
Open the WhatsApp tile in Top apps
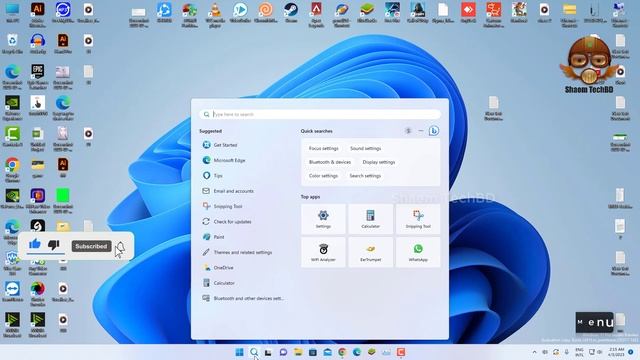click(418, 253)
